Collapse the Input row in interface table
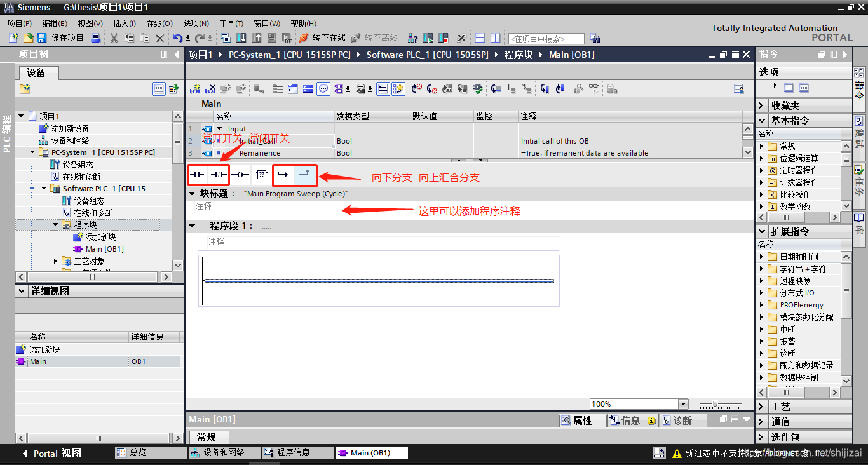This screenshot has height=465, width=868. 219,129
